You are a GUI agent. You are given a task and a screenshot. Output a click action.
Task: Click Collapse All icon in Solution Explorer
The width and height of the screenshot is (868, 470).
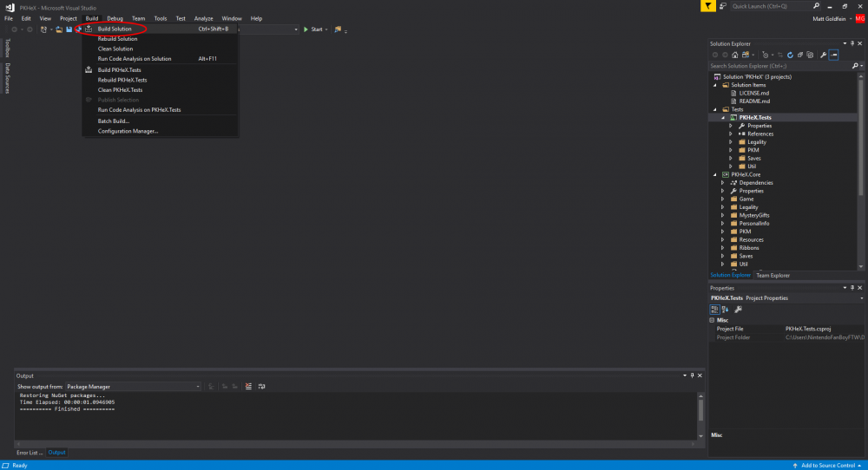(x=799, y=55)
